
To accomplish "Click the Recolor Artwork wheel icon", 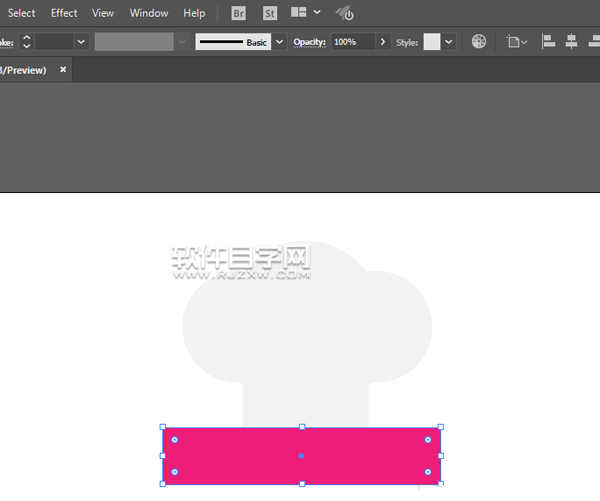I will pos(479,42).
